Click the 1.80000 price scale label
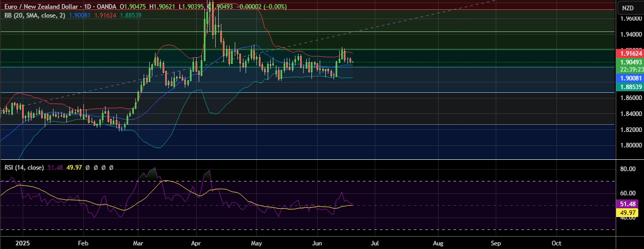The width and height of the screenshot is (644, 249). pyautogui.click(x=631, y=145)
